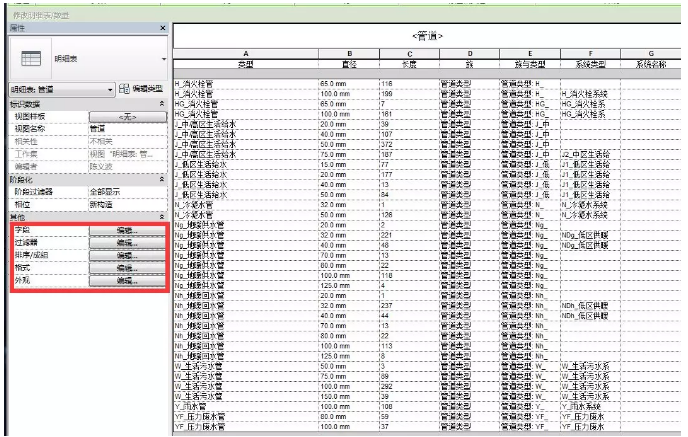The height and width of the screenshot is (437, 688).
Task: Select column header letter F
Action: pyautogui.click(x=591, y=54)
